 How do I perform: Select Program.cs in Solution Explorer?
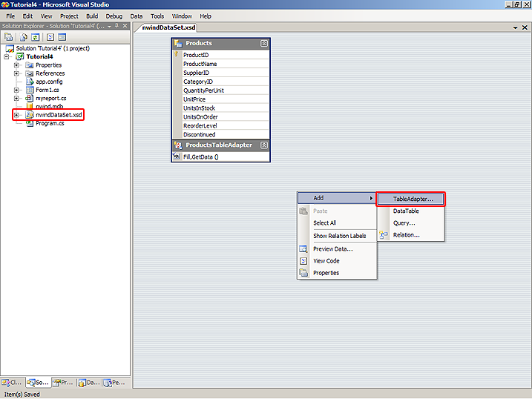click(50, 123)
